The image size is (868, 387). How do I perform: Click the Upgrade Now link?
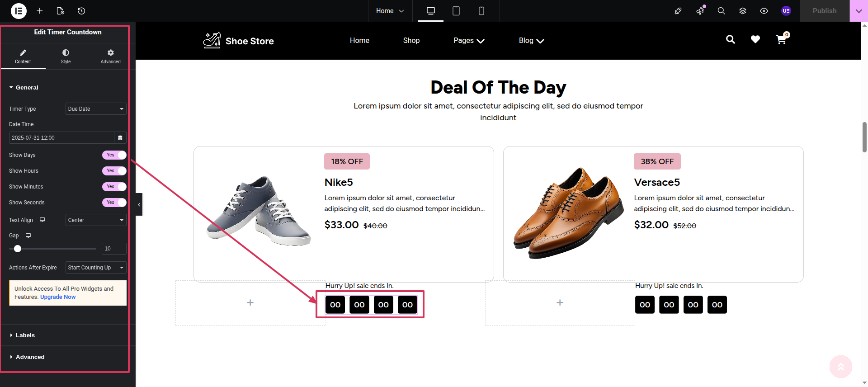(x=58, y=297)
